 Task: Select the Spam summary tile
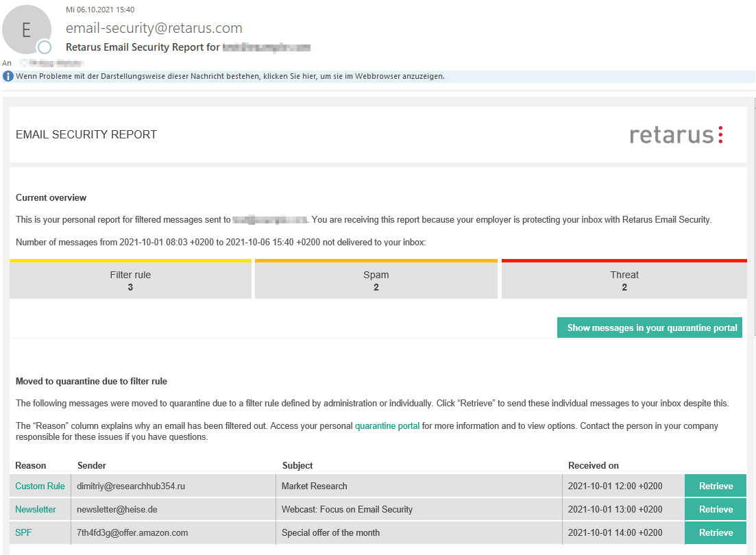tap(376, 280)
